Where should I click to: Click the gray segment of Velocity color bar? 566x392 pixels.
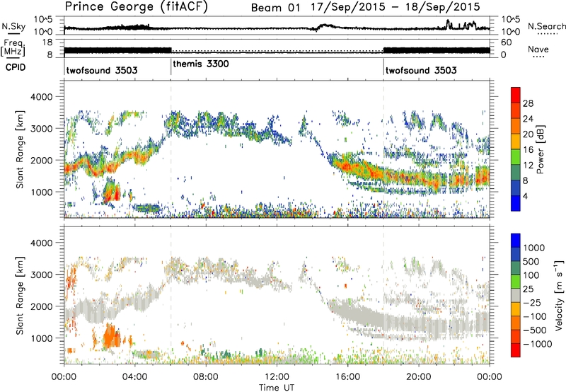tap(516, 296)
